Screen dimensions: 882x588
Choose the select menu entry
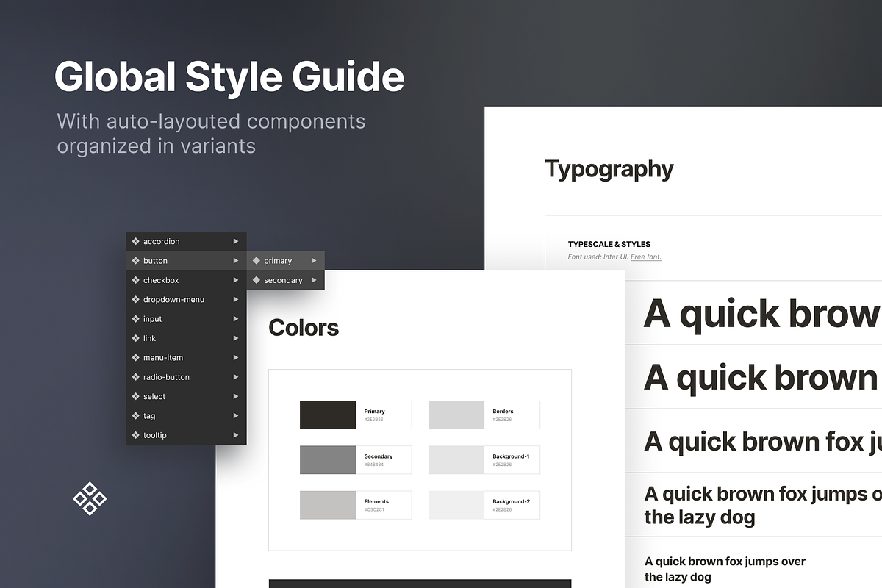[186, 396]
